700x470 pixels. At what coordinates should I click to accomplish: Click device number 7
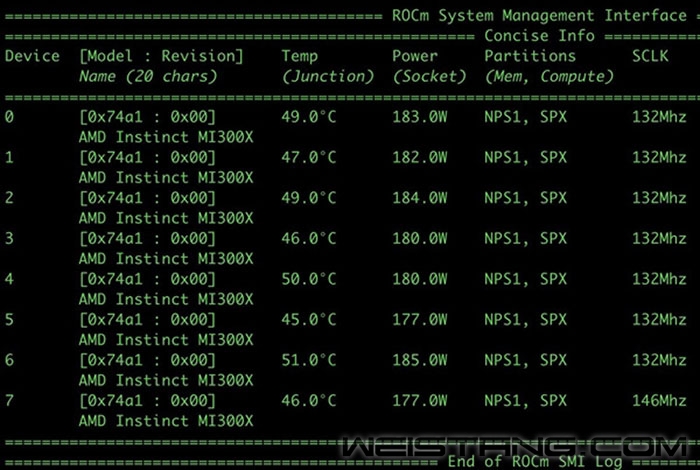coord(9,400)
